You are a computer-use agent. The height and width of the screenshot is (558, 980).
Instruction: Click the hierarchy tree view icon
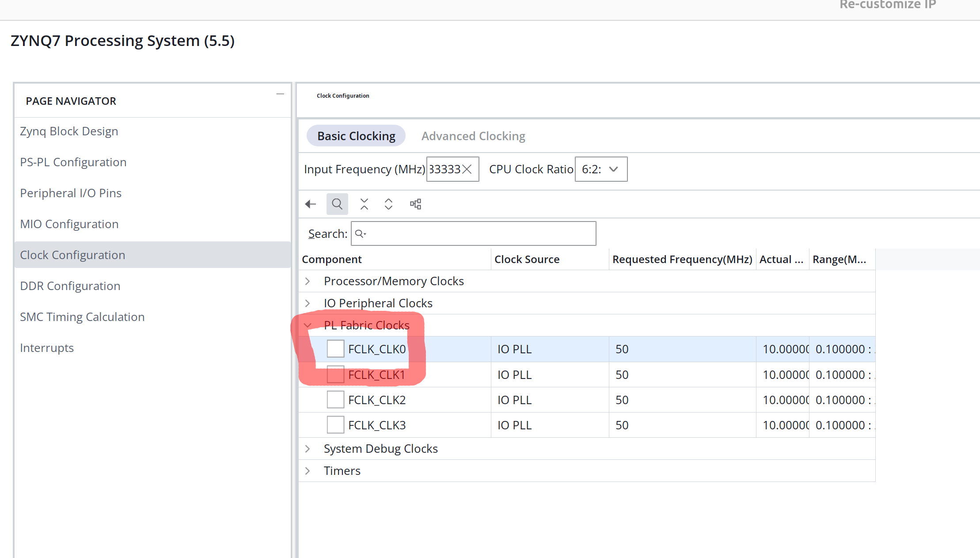415,204
